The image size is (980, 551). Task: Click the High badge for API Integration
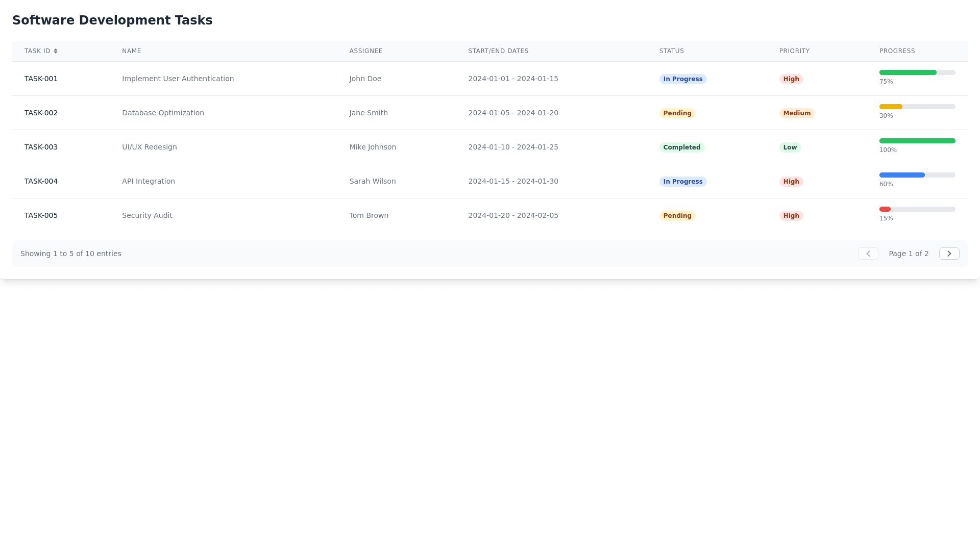pyautogui.click(x=791, y=182)
